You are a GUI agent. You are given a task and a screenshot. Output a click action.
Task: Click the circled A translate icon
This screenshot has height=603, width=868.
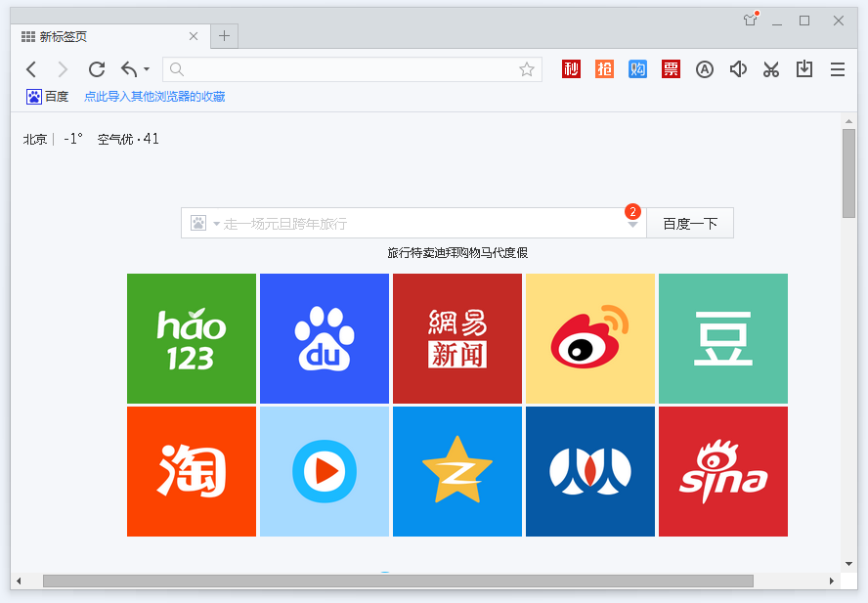(x=704, y=69)
